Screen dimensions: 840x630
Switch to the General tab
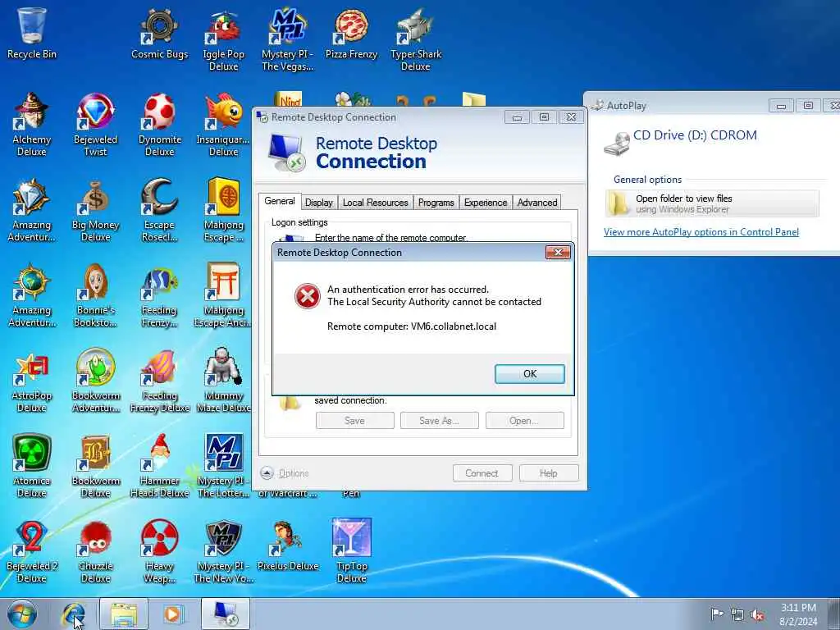[x=280, y=202]
